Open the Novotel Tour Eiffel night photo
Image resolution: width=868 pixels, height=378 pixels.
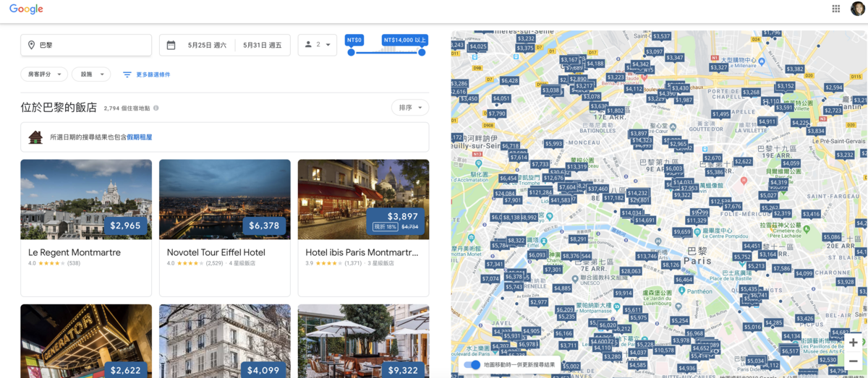point(225,199)
